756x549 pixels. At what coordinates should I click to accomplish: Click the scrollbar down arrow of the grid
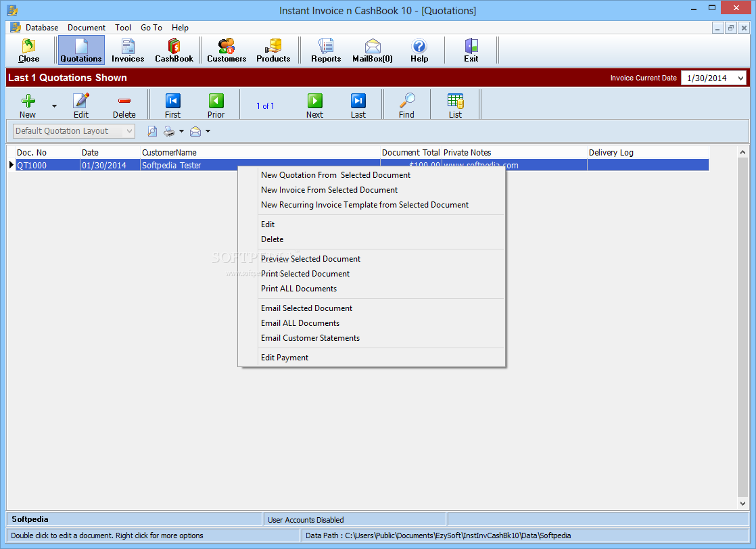742,503
